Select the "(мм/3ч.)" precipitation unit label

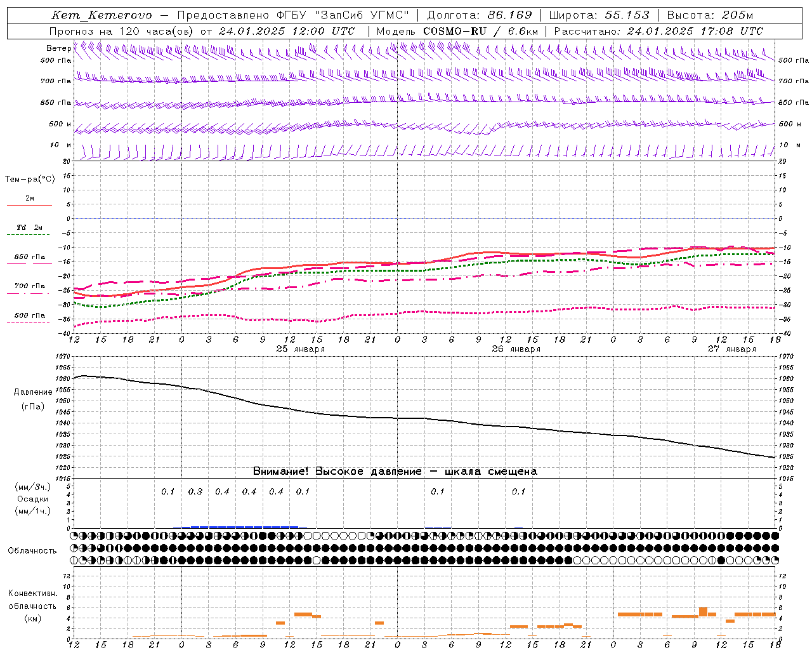[32, 487]
